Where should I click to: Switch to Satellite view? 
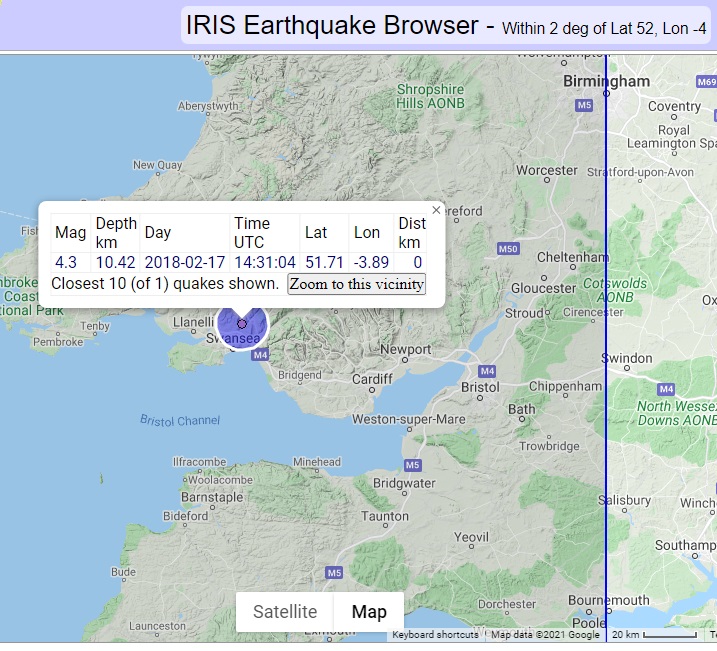tap(285, 612)
